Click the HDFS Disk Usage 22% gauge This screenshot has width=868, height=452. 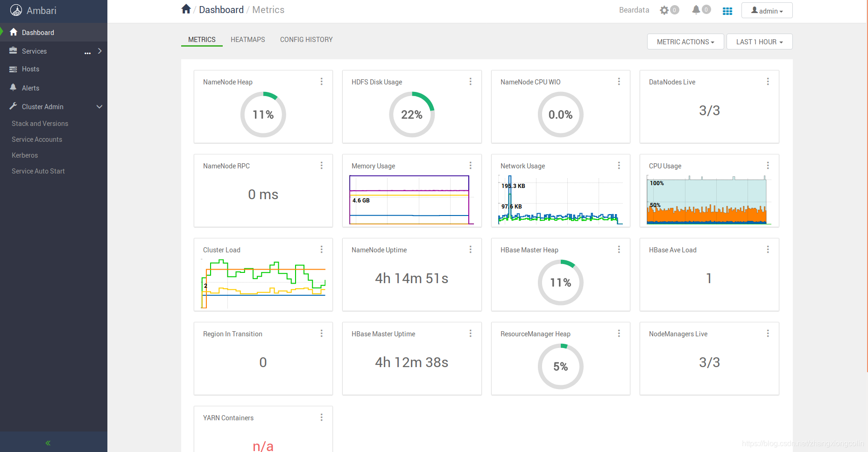click(412, 114)
